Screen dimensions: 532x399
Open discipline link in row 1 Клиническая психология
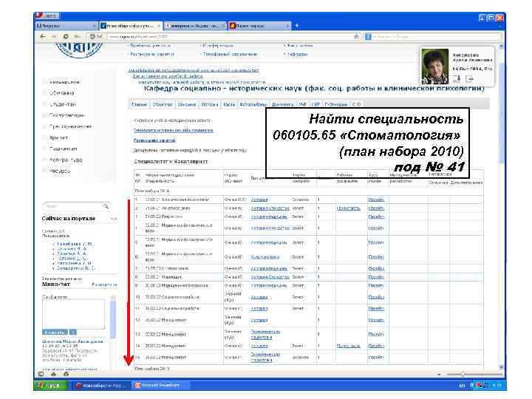tap(259, 199)
